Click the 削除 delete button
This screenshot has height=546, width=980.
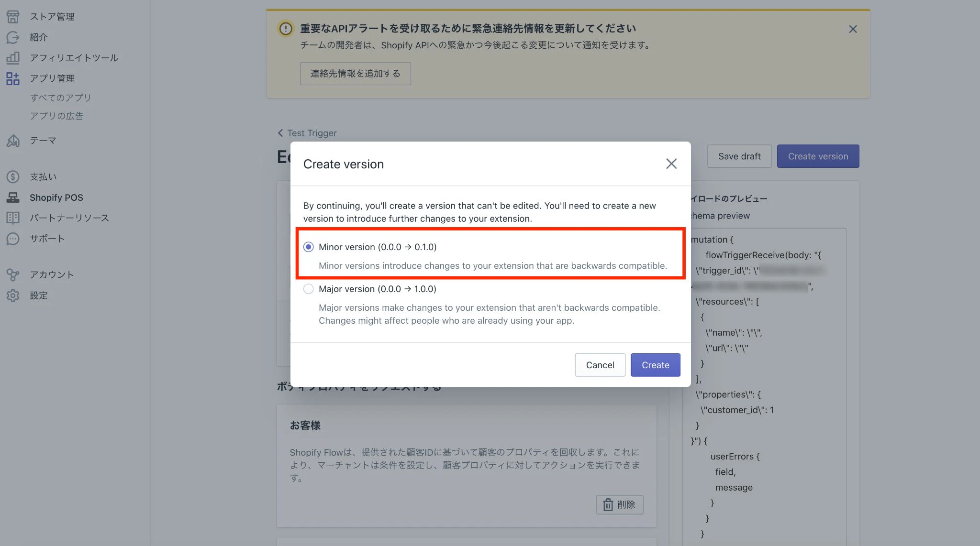[619, 505]
